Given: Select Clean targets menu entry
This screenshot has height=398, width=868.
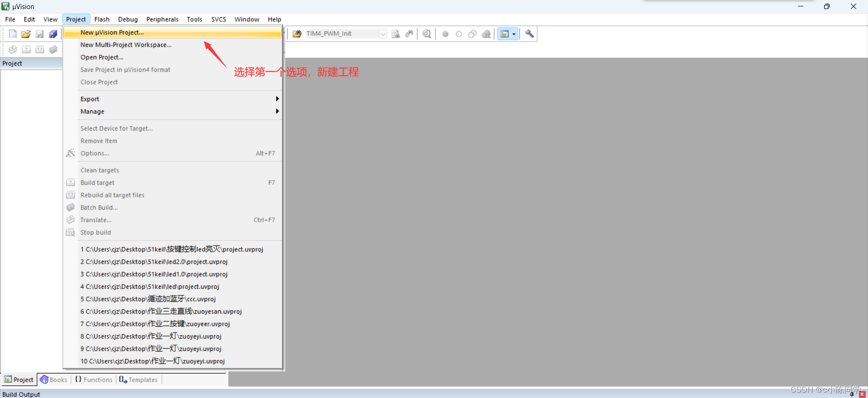Looking at the screenshot, I should (x=173, y=170).
